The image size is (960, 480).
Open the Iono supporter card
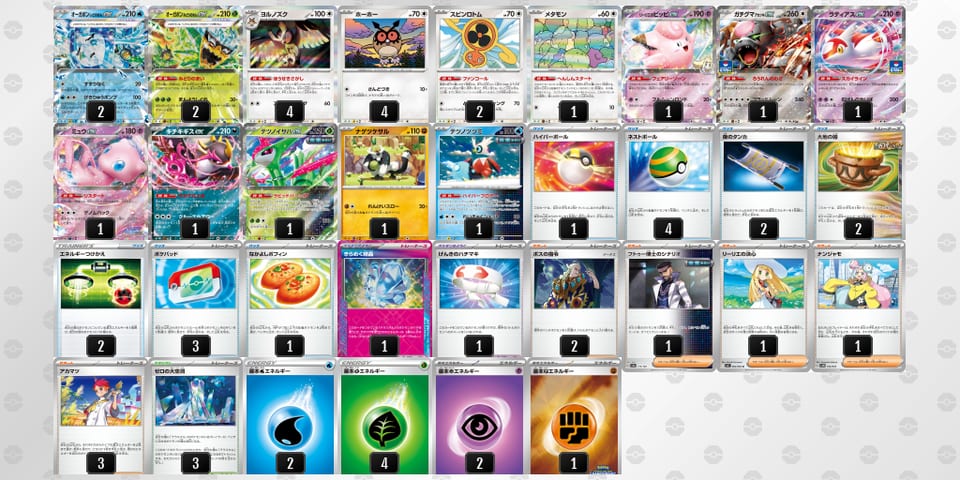(x=858, y=306)
